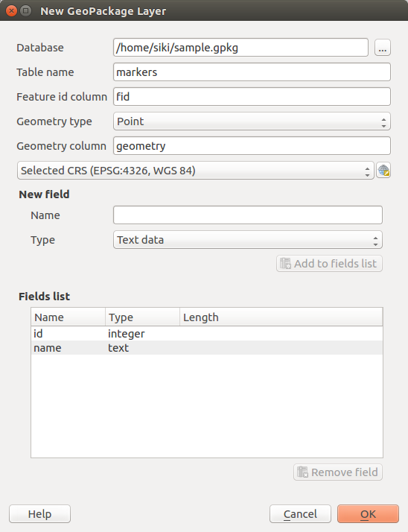Screen dimensions: 408x532
Task: Click the select CRS globe icon
Action: (x=383, y=171)
